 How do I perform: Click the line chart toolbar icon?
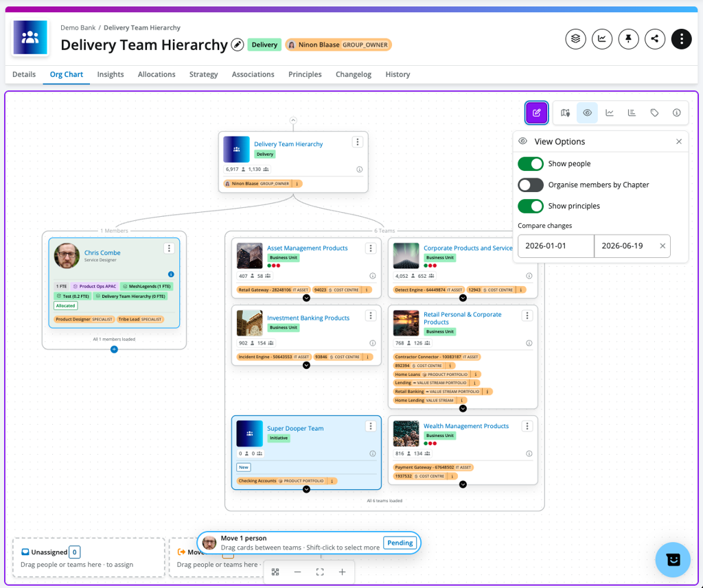(x=610, y=113)
